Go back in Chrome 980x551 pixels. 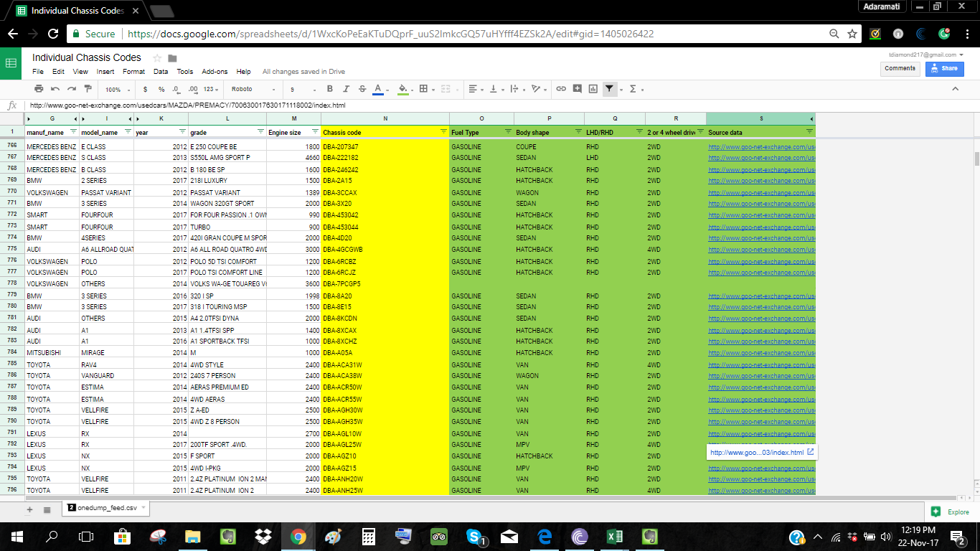12,34
